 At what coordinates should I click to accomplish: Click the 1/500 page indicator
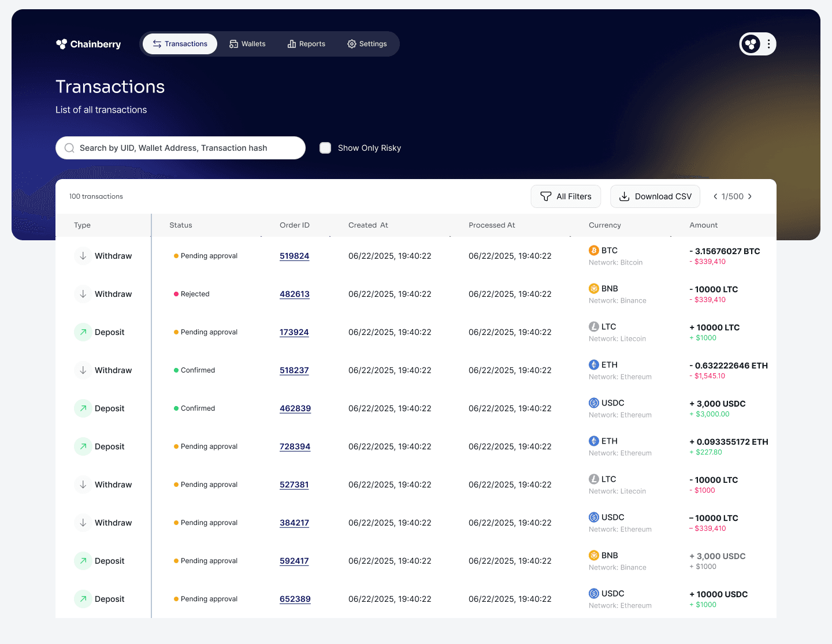click(733, 196)
